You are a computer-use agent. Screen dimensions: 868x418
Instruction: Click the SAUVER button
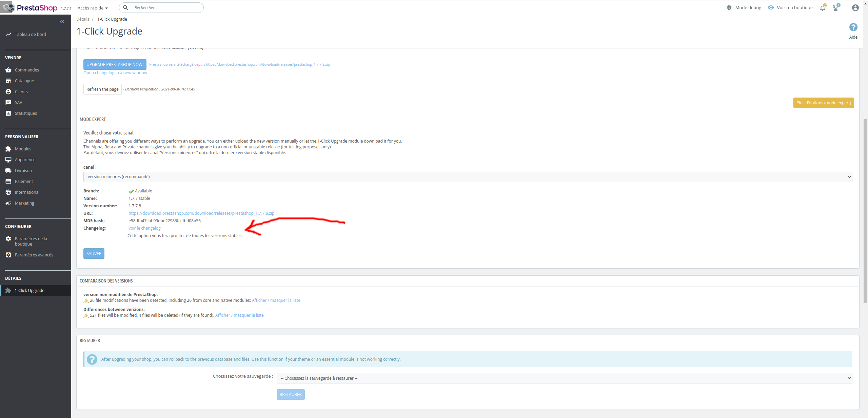(x=94, y=254)
